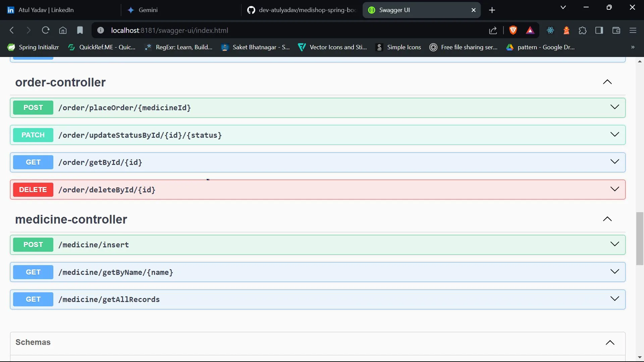This screenshot has width=644, height=362.
Task: Click /medicine/getAllRecords path text
Action: pyautogui.click(x=109, y=300)
